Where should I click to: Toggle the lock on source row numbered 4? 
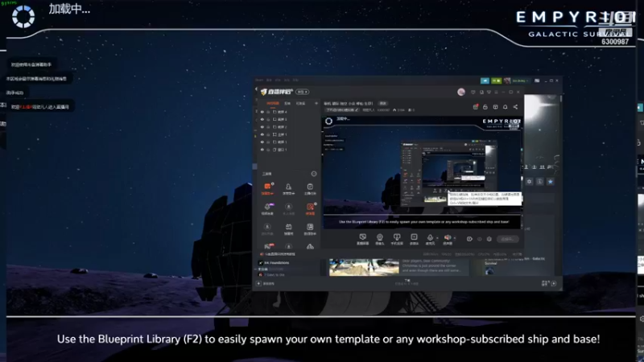point(268,112)
